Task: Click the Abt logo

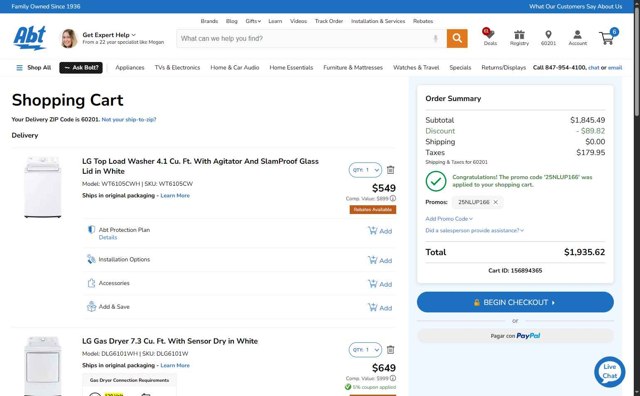Action: pyautogui.click(x=29, y=38)
